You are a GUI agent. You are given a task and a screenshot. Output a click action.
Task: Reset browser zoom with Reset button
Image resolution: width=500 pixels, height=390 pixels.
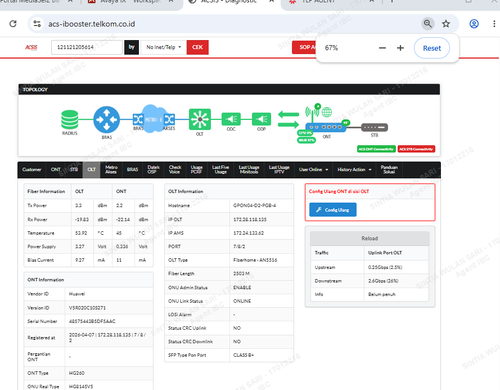[x=432, y=48]
